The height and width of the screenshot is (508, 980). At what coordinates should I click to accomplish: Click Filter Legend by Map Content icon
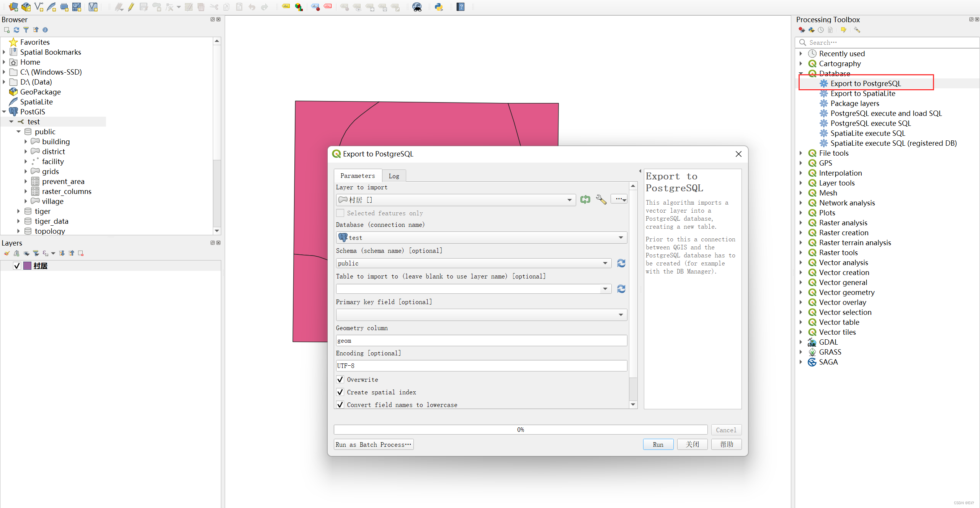tap(36, 253)
